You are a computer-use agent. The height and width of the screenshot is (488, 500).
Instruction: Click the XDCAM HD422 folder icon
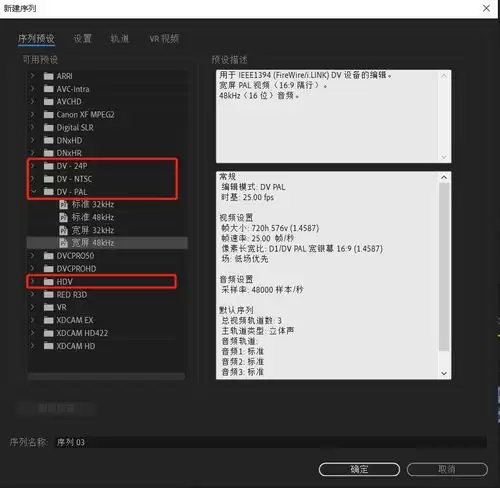point(49,333)
